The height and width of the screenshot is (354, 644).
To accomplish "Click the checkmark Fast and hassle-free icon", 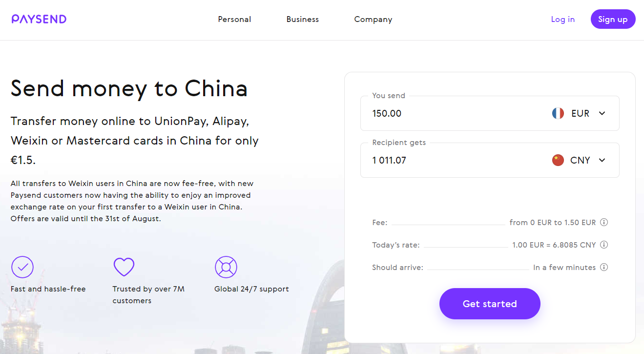I will pyautogui.click(x=22, y=267).
